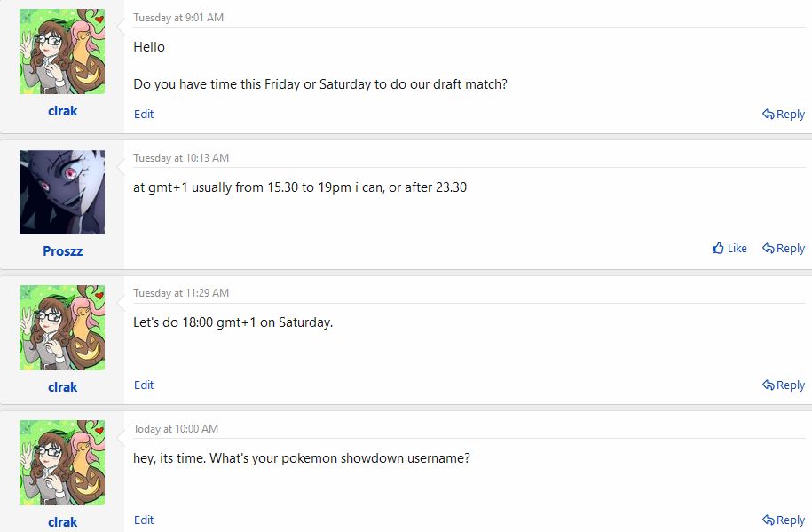
Task: Edit the 18:00 gmt+1 message
Action: point(144,385)
